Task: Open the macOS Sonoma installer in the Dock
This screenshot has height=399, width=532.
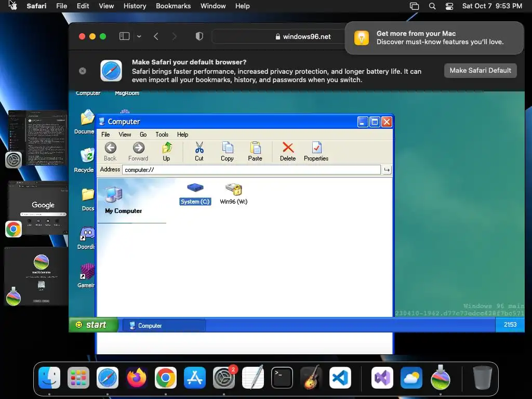Action: click(441, 378)
